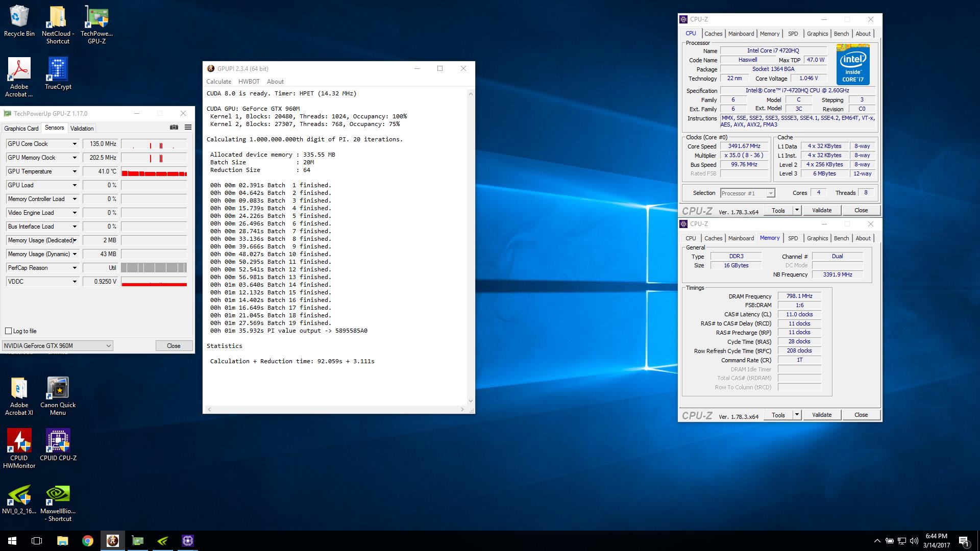Click the taskbar clock showing 6:44 PM
The image size is (980, 551).
[x=936, y=541]
